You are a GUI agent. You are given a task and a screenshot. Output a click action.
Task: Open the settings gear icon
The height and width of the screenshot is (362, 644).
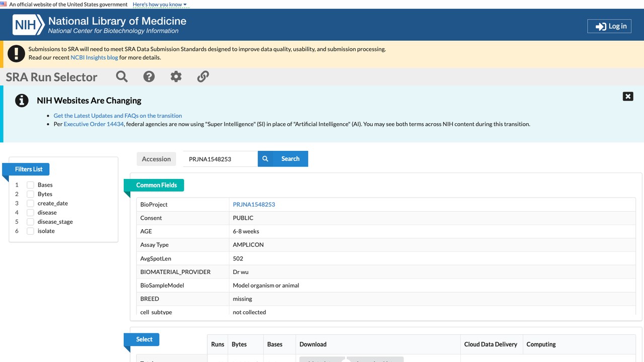(x=176, y=76)
